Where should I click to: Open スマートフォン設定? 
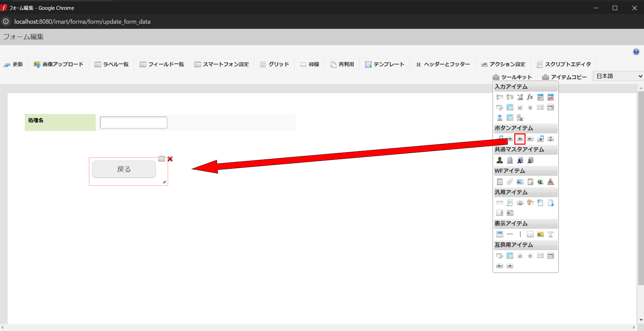point(222,65)
